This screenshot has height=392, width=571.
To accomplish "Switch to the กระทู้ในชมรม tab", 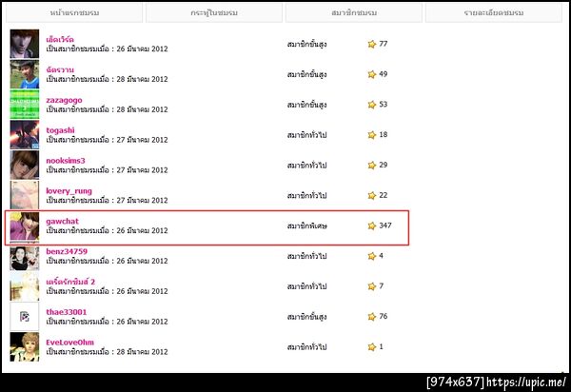I will pos(214,12).
